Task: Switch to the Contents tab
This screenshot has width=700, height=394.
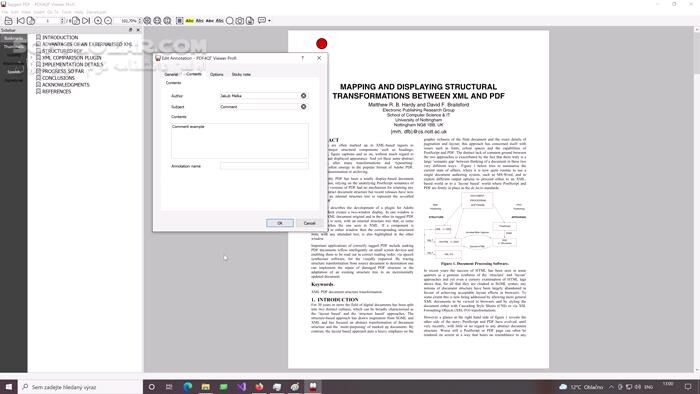Action: [194, 74]
